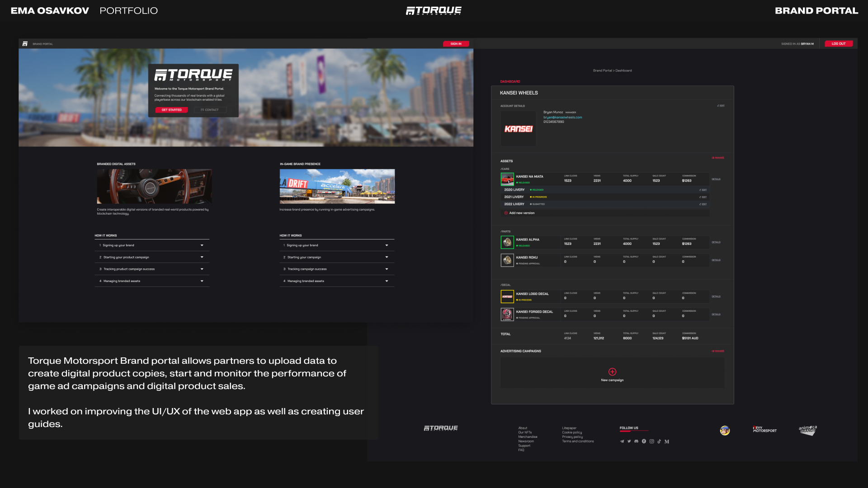This screenshot has width=868, height=488.
Task: Click the Kansei brand logo in account details
Action: [519, 129]
